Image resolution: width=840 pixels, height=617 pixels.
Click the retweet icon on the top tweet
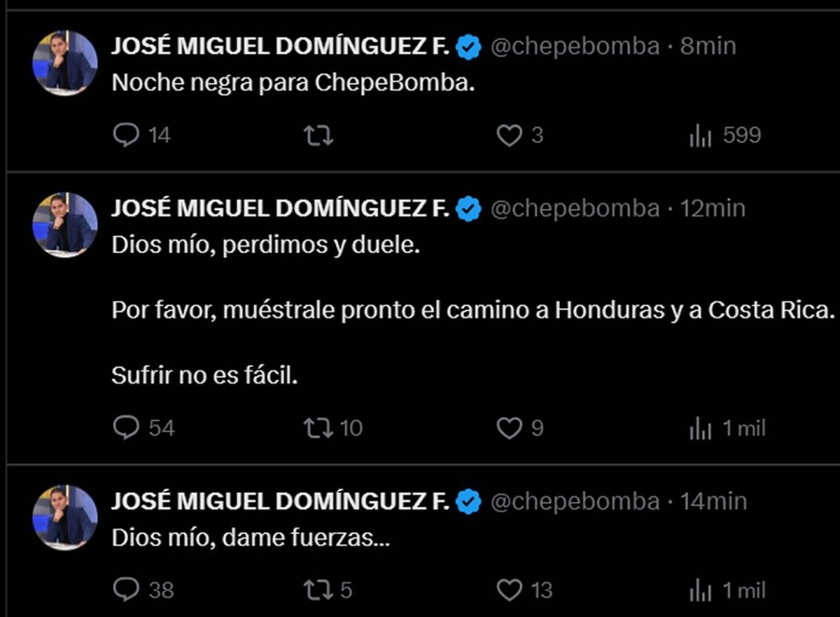coord(320,135)
